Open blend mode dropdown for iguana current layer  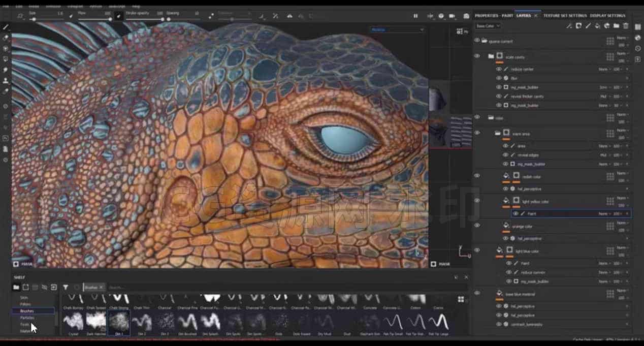622,38
